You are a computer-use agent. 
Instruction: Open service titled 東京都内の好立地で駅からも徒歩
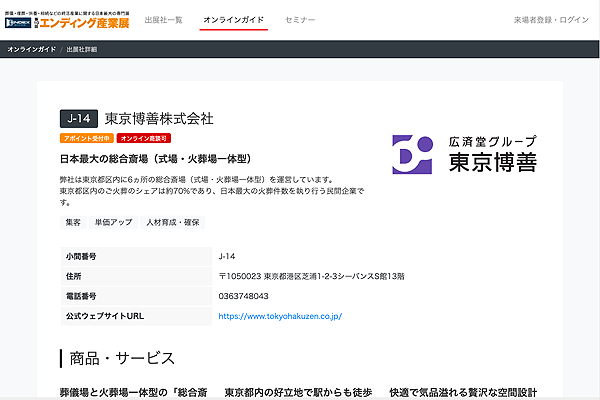click(298, 393)
